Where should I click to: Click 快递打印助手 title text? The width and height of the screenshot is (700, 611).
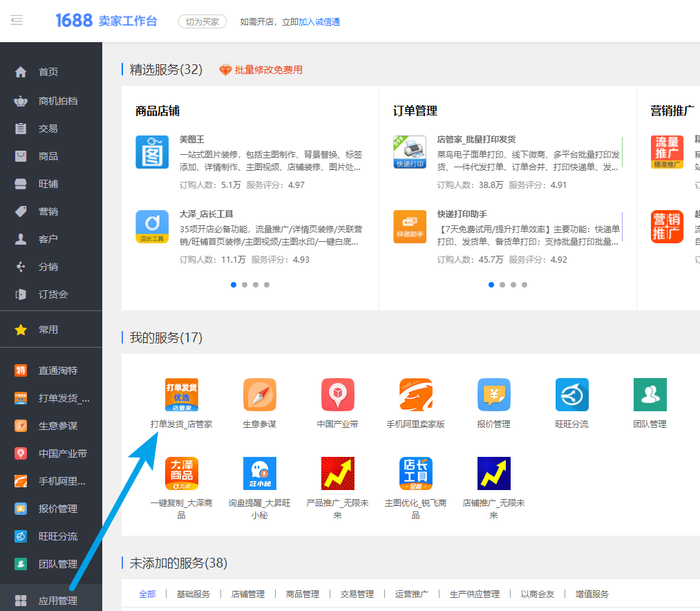462,214
